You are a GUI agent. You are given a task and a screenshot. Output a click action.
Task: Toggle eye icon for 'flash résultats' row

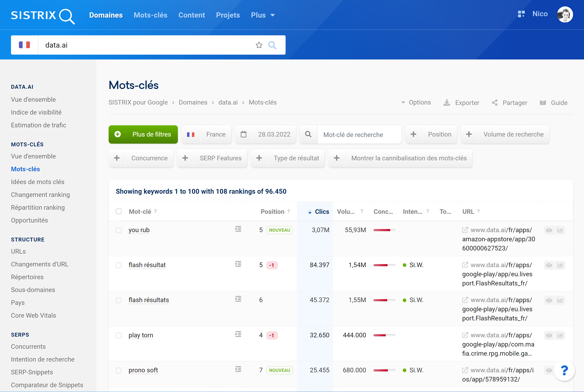pos(549,300)
